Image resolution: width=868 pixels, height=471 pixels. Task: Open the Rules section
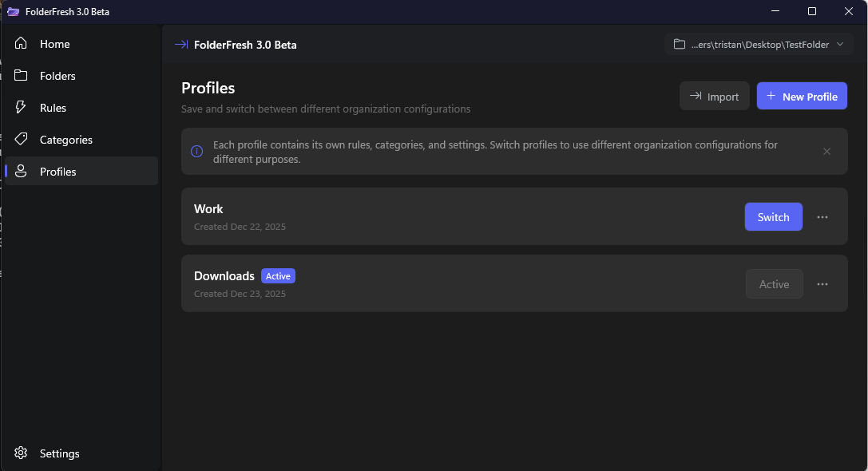pos(81,108)
